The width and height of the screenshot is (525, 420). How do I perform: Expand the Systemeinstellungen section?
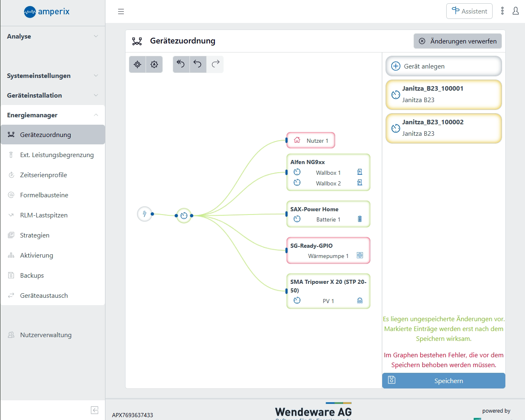(x=52, y=75)
